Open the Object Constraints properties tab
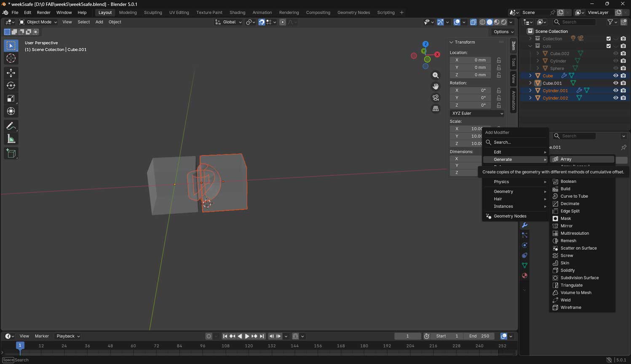The image size is (631, 364). [524, 255]
